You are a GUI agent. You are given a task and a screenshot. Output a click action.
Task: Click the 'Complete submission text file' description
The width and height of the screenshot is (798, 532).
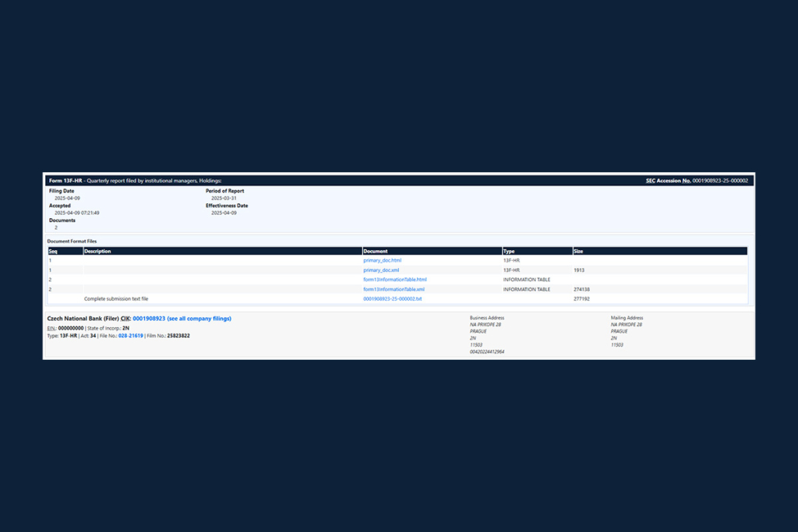point(116,298)
